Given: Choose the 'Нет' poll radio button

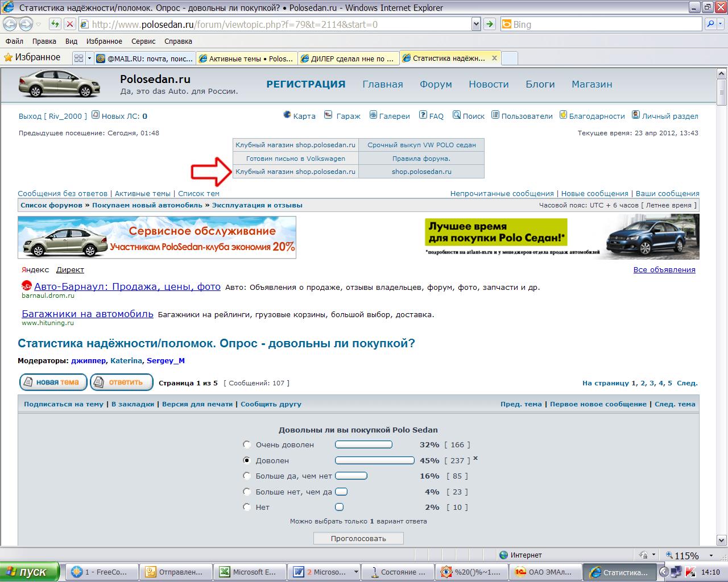Looking at the screenshot, I should (247, 507).
